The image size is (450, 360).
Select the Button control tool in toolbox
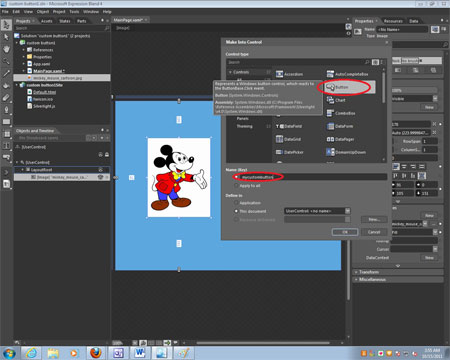6,158
